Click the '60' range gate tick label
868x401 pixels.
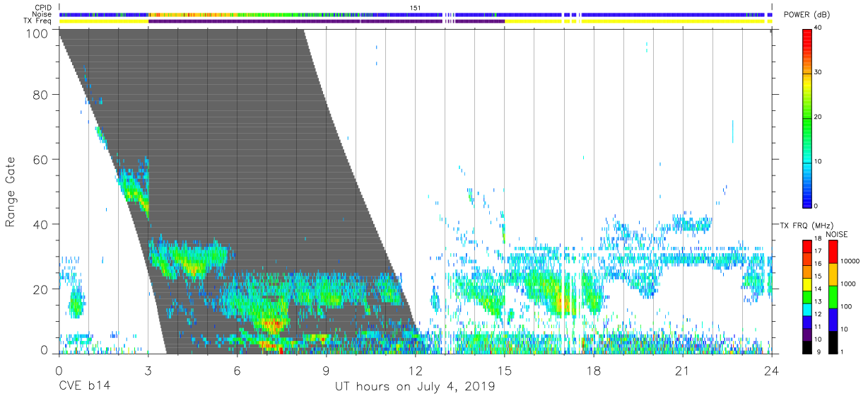[x=41, y=159]
